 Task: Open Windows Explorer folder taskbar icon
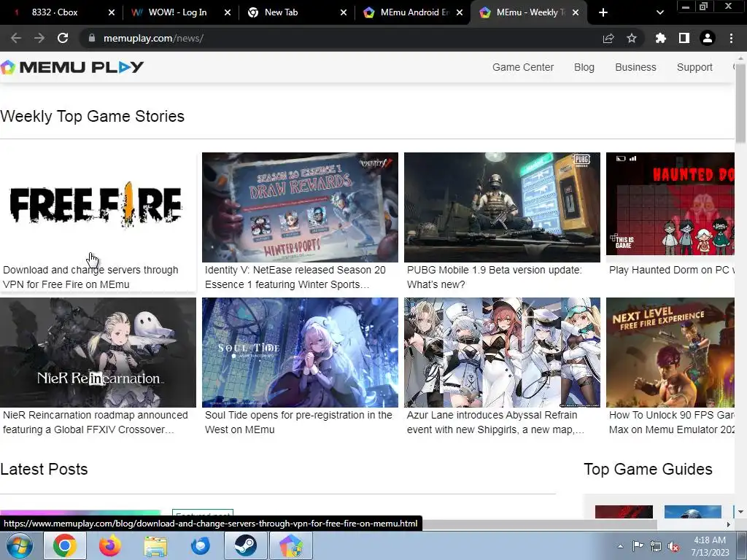[x=155, y=545]
